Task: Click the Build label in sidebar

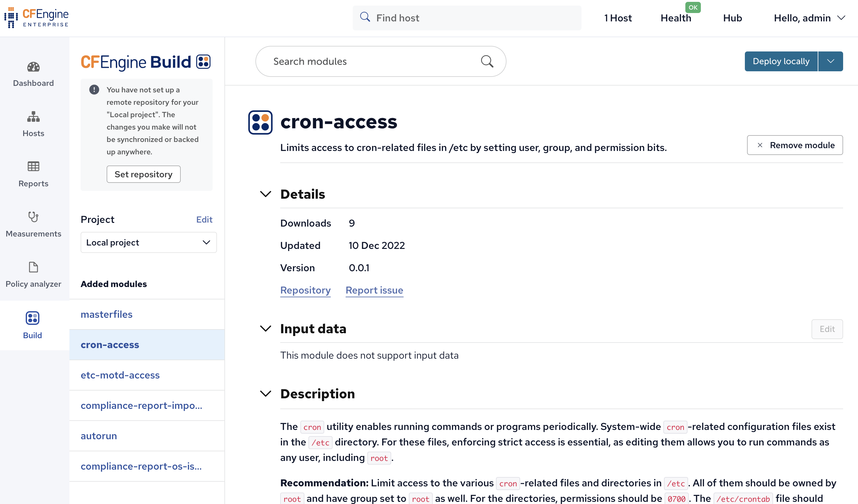Action: point(33,335)
